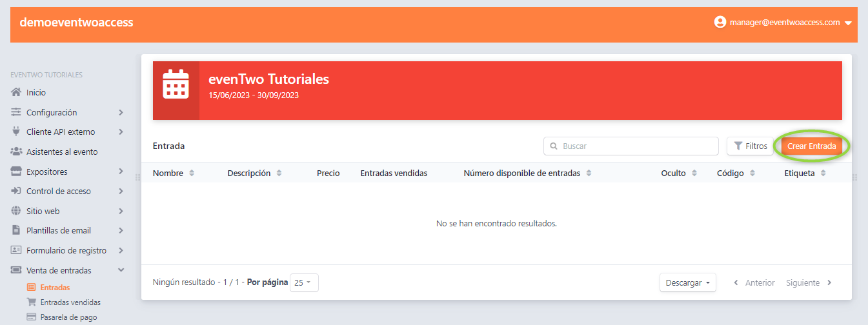Screen dimensions: 868x325
Task: Click the magnifier icon in search box
Action: coord(554,146)
